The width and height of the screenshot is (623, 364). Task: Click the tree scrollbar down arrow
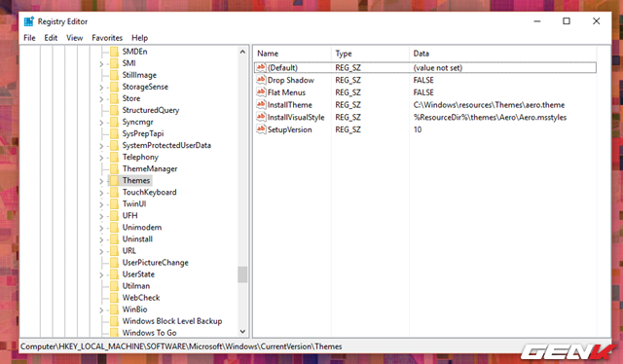click(x=242, y=332)
